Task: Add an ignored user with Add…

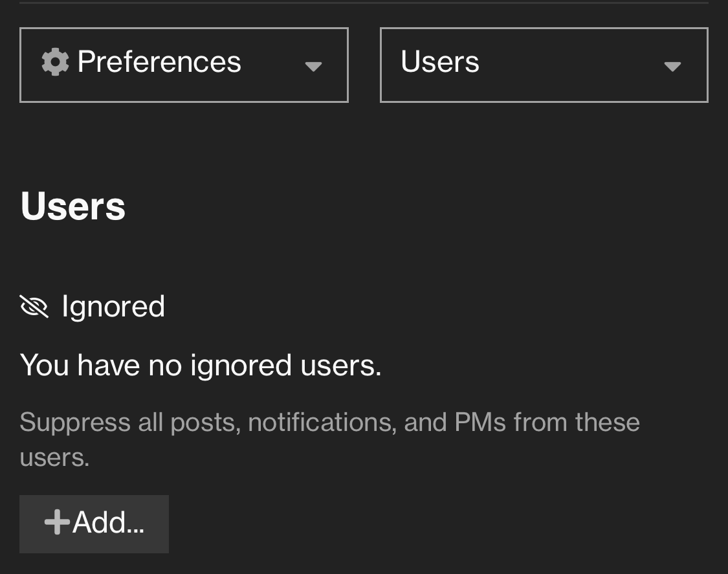Action: pos(94,524)
